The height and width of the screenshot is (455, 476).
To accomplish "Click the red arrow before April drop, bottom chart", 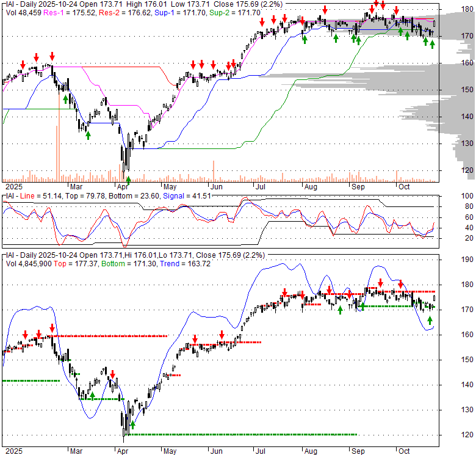I will coord(113,373).
